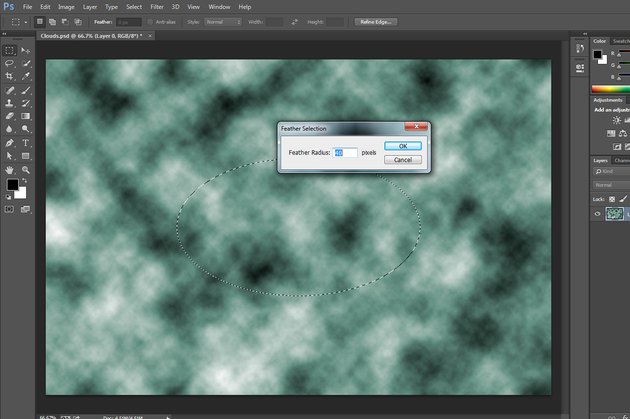Screen dimensions: 630x419
Task: Switch to the Layers panel tab
Action: (600, 160)
